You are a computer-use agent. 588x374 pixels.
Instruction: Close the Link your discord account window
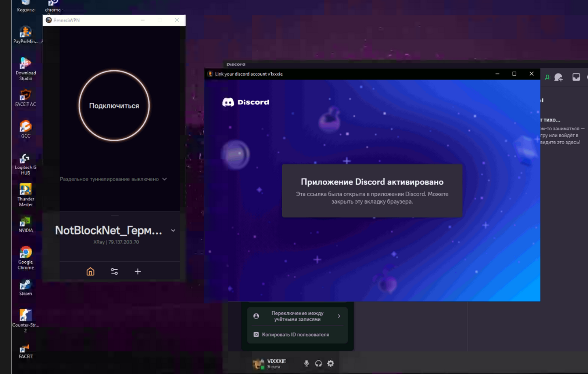(x=531, y=74)
